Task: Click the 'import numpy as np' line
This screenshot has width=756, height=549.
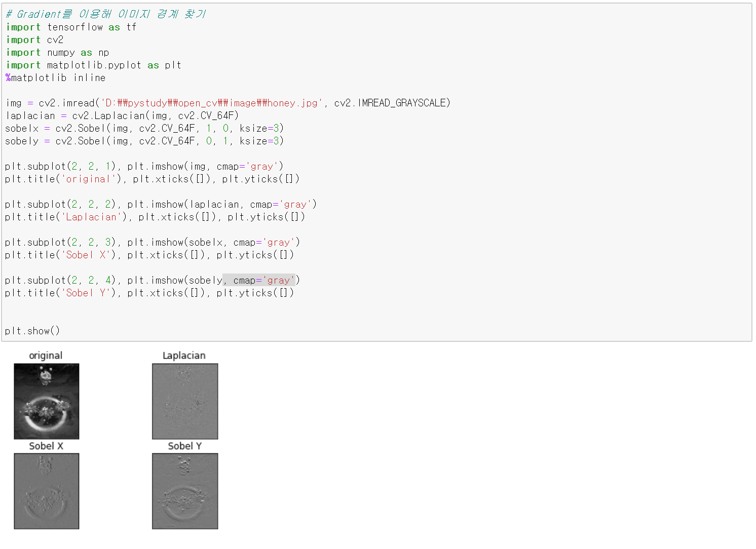Action: [57, 53]
